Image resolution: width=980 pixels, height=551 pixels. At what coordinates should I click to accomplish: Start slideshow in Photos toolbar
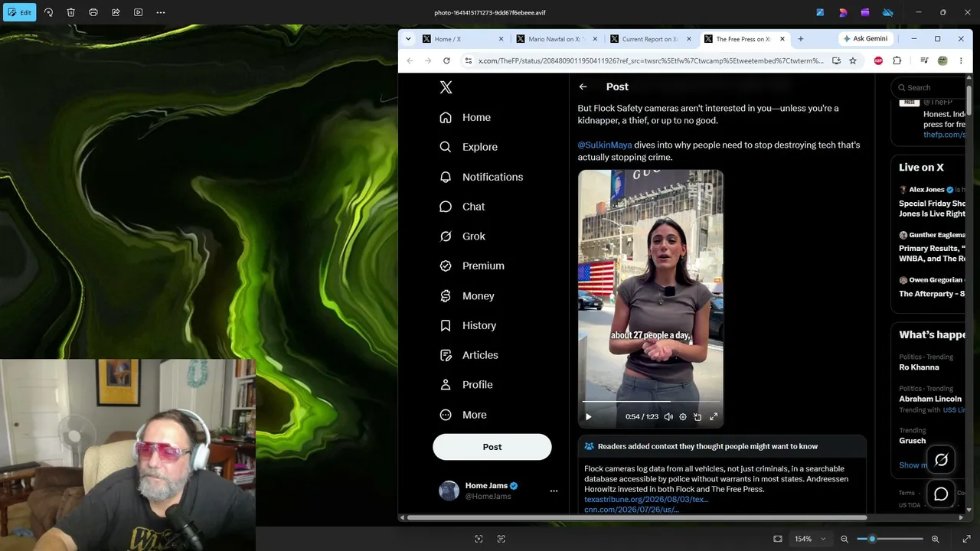(x=139, y=12)
